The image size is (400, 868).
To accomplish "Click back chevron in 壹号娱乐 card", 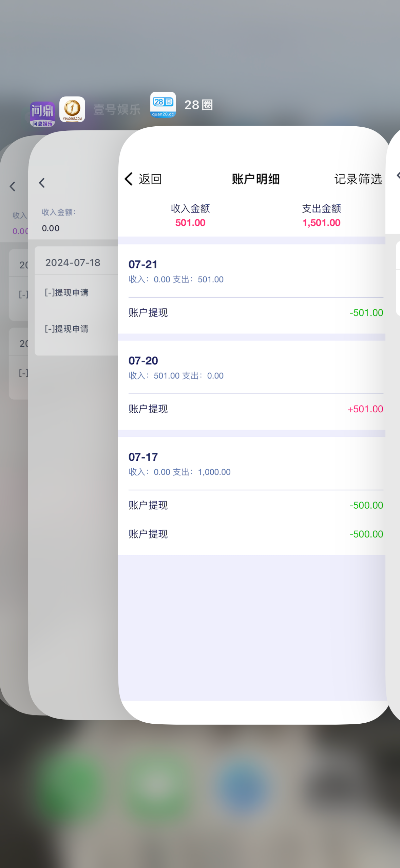I will click(42, 183).
